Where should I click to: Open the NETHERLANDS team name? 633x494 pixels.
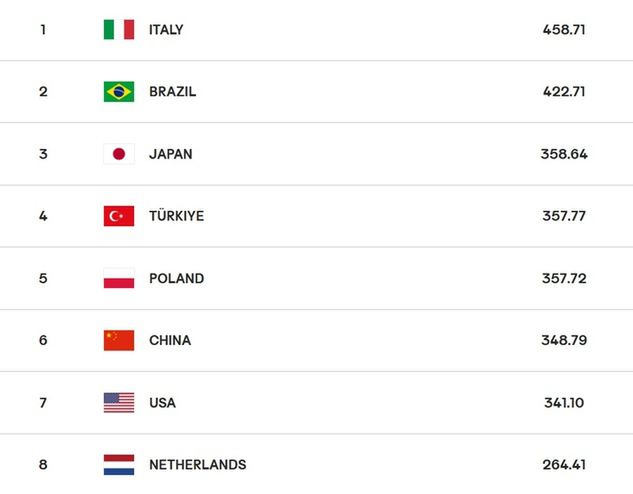click(197, 465)
